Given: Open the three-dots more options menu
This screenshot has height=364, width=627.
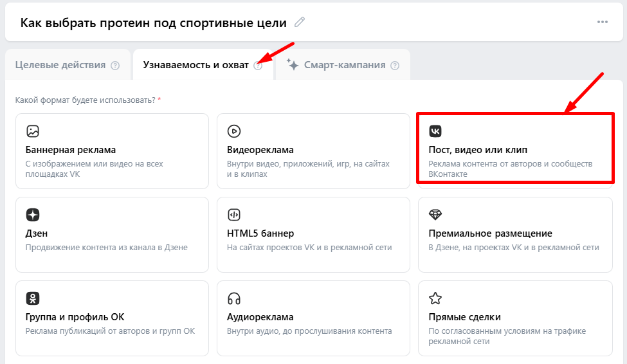Looking at the screenshot, I should click(602, 23).
